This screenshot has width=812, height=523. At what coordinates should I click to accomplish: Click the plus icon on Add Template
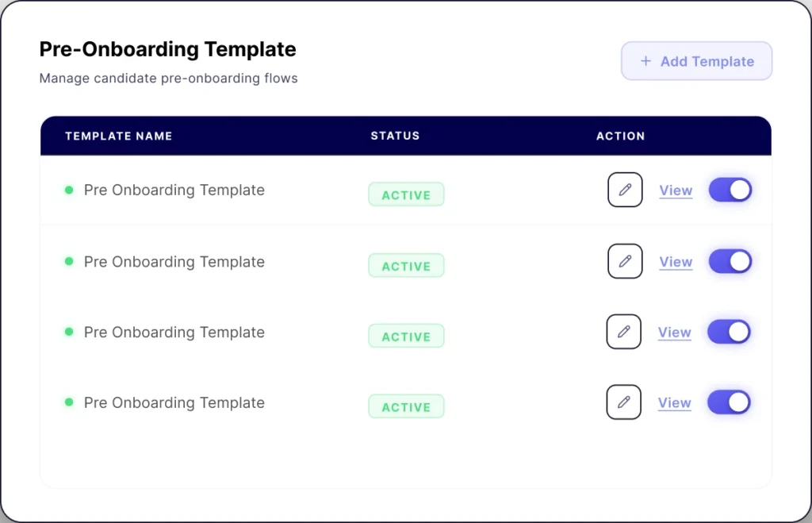[645, 61]
